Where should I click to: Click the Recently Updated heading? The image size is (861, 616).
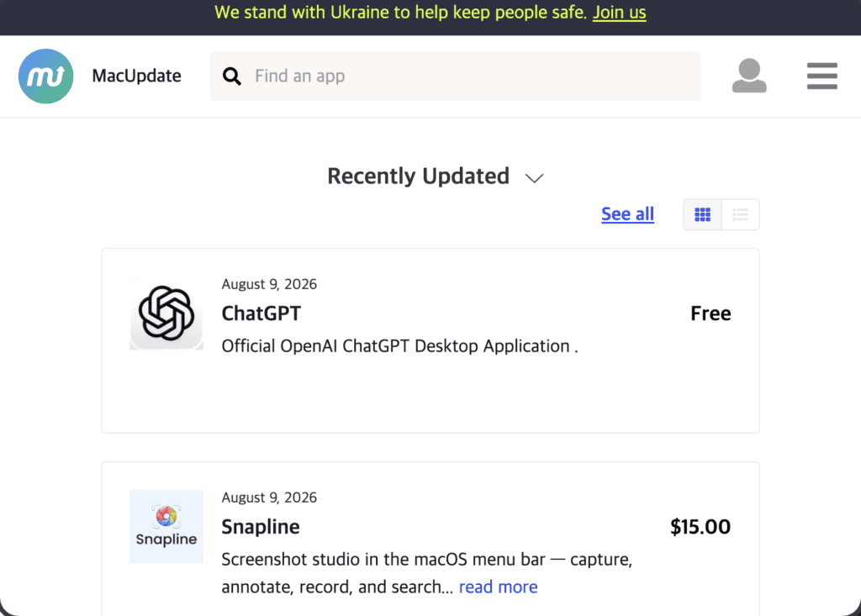419,176
